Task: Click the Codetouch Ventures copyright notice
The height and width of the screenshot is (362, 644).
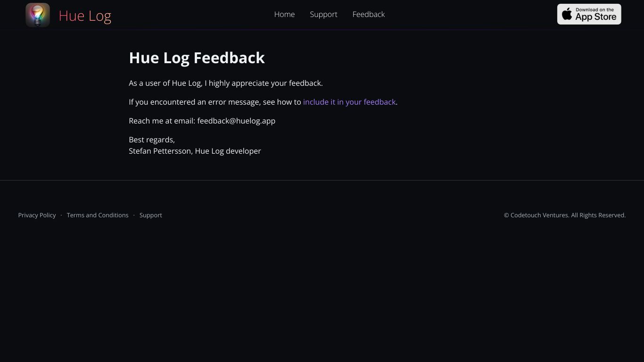Action: click(x=565, y=215)
